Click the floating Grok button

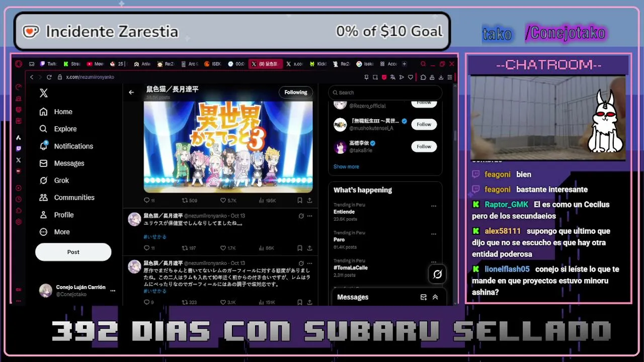coord(437,274)
